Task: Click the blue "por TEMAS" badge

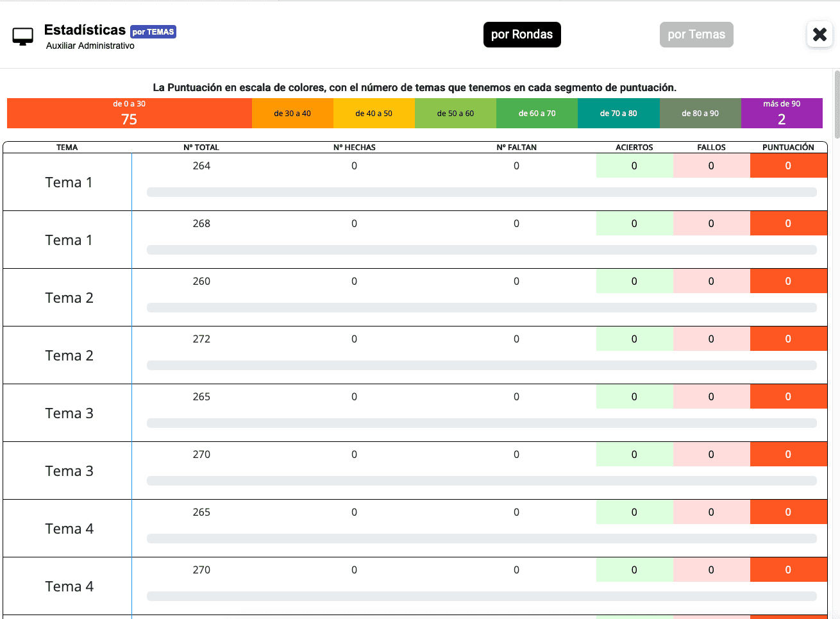Action: click(153, 32)
